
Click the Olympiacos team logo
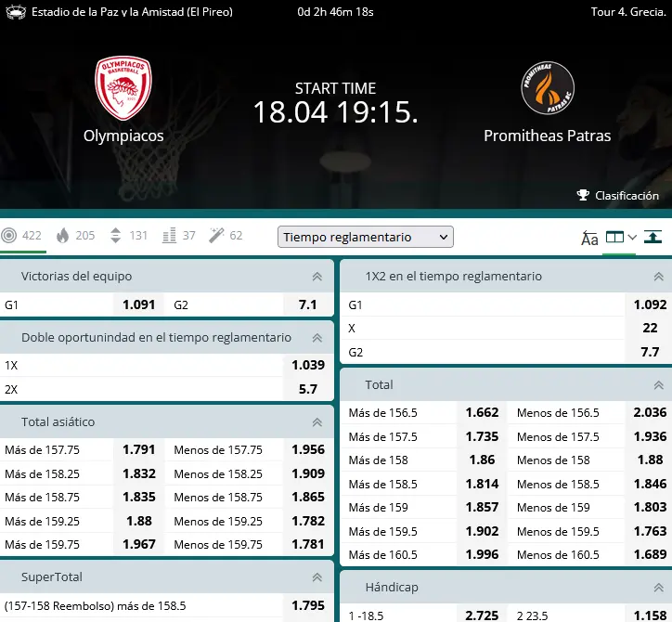click(123, 88)
